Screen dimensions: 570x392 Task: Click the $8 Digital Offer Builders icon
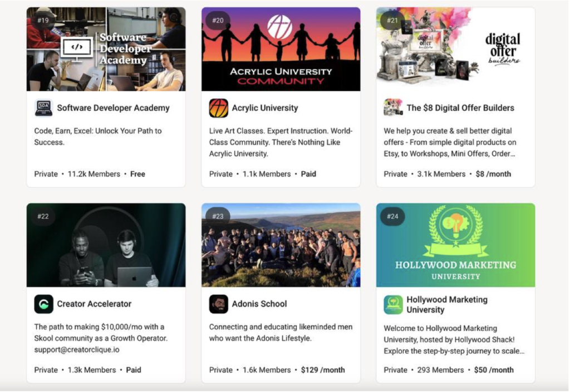[x=393, y=108]
